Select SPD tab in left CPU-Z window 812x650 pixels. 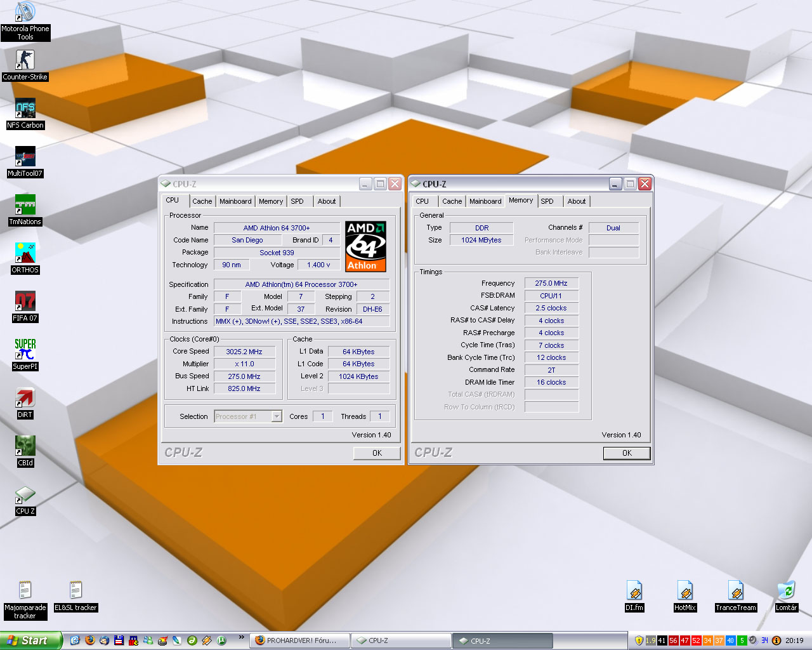click(x=297, y=201)
